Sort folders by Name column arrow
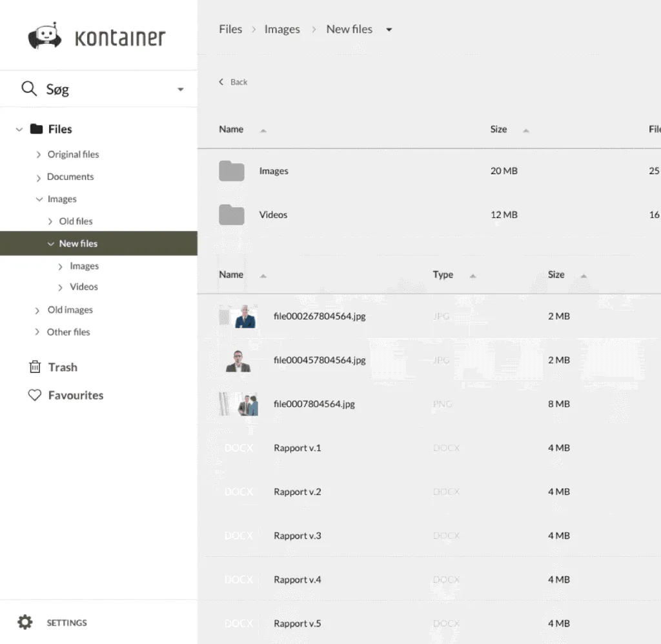 coord(263,130)
